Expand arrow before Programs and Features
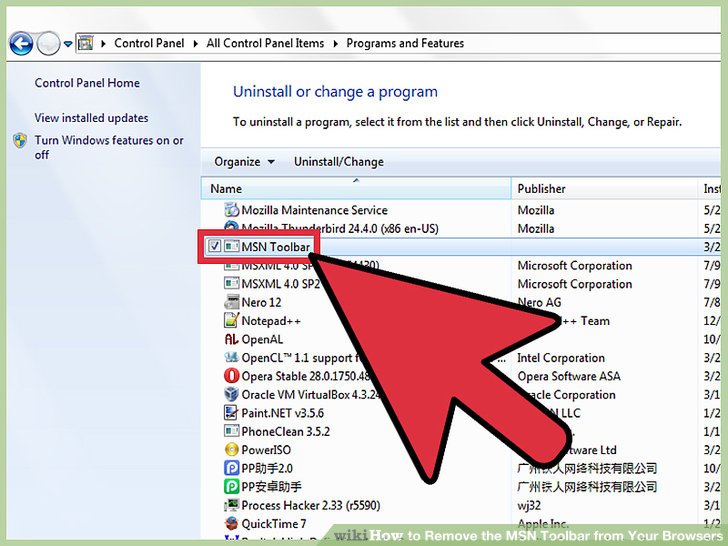 335,44
